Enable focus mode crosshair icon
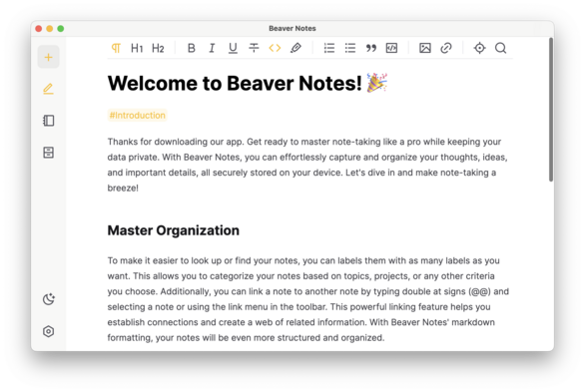Image resolution: width=585 pixels, height=392 pixels. 479,48
